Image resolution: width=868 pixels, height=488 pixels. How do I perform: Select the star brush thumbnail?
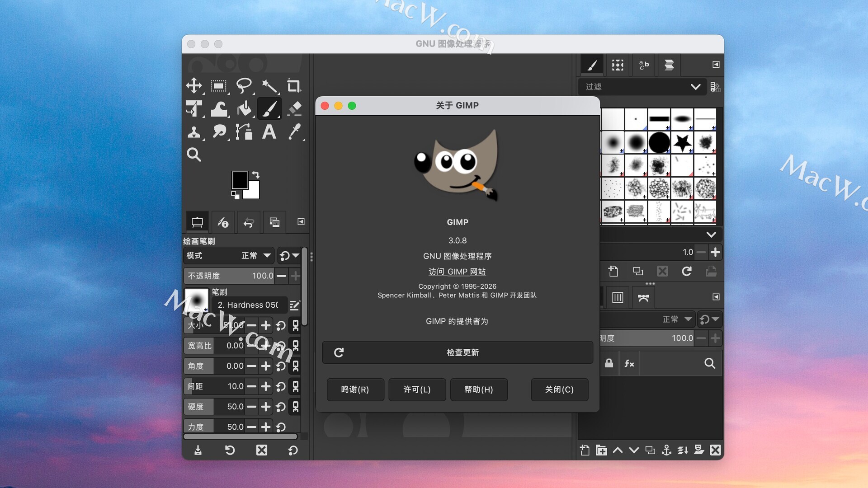pyautogui.click(x=682, y=143)
